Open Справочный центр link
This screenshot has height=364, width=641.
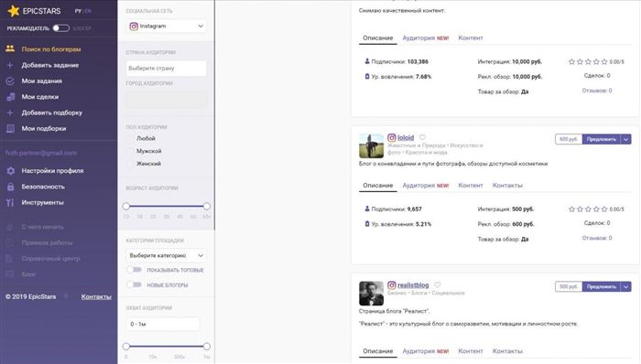point(50,258)
